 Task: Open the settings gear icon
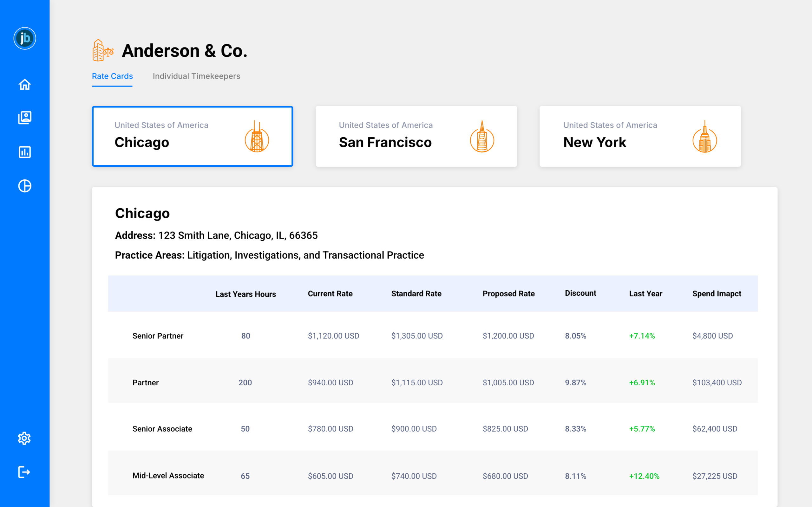point(24,438)
